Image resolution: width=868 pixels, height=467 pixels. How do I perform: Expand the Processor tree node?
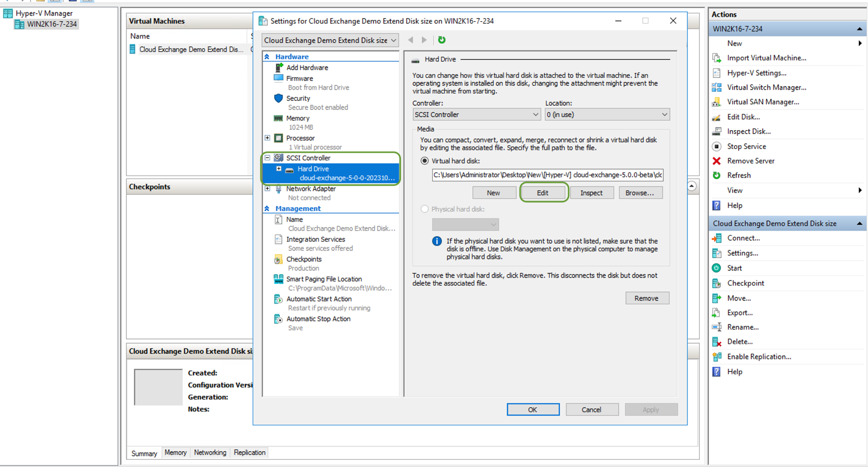tap(267, 138)
